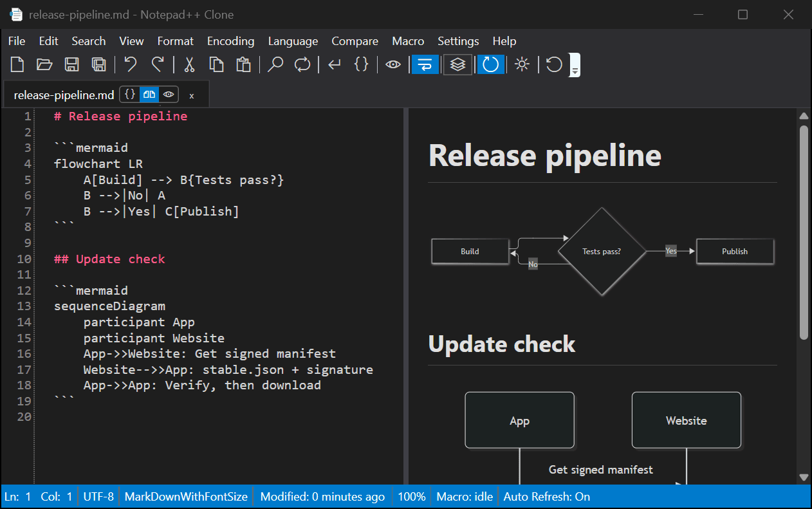The image size is (812, 509).
Task: Open the Compare menu
Action: [x=355, y=41]
